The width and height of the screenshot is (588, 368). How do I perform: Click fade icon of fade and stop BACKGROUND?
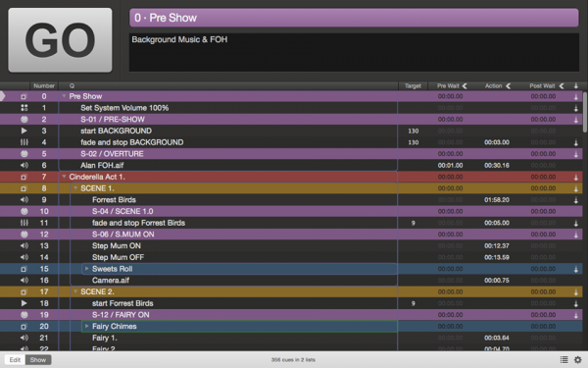coord(24,142)
